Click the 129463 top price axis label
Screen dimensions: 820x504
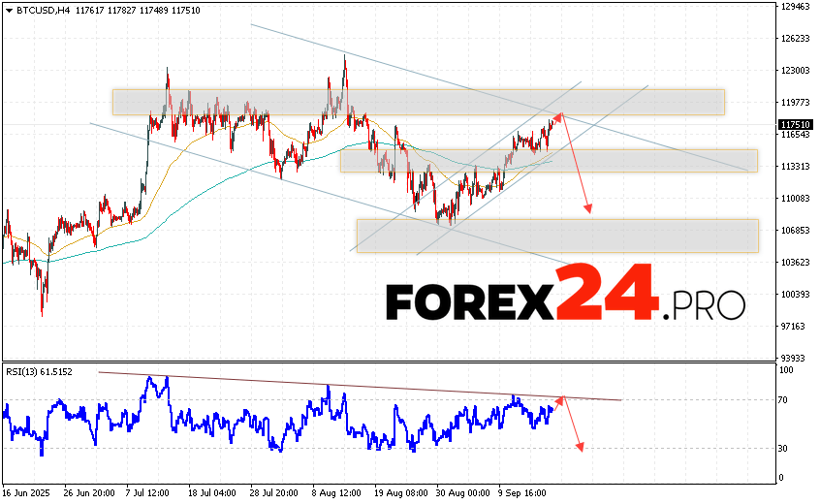(x=795, y=7)
